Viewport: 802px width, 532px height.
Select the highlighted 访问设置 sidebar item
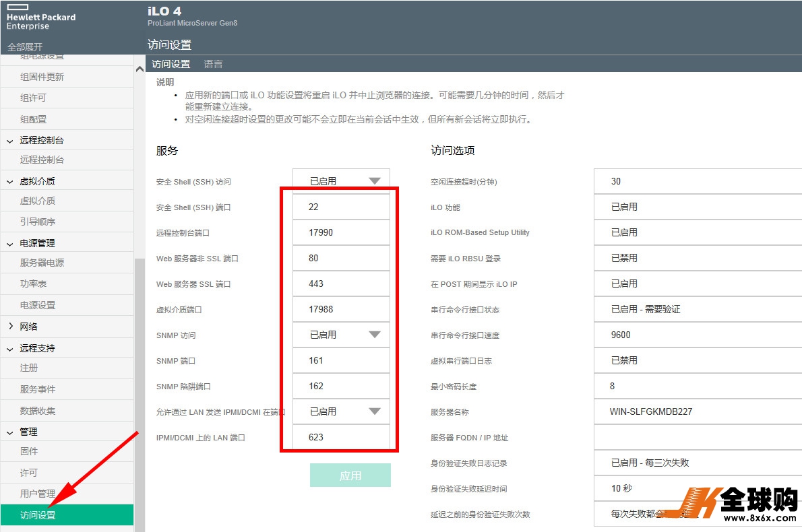[x=67, y=515]
